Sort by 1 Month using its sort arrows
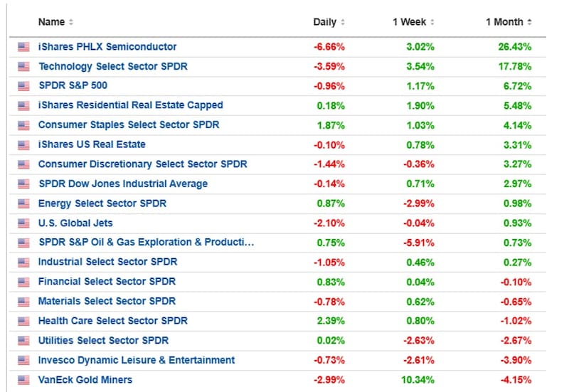 [529, 22]
